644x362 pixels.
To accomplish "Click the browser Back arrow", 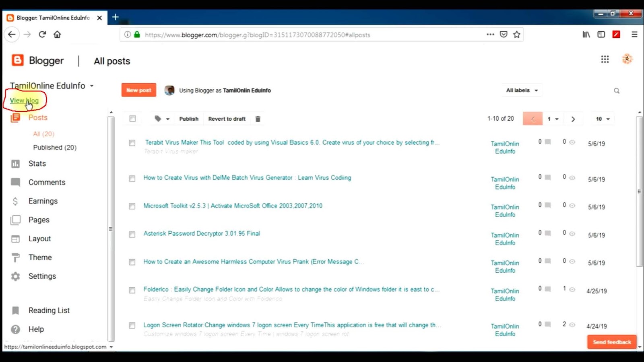I will click(x=12, y=35).
